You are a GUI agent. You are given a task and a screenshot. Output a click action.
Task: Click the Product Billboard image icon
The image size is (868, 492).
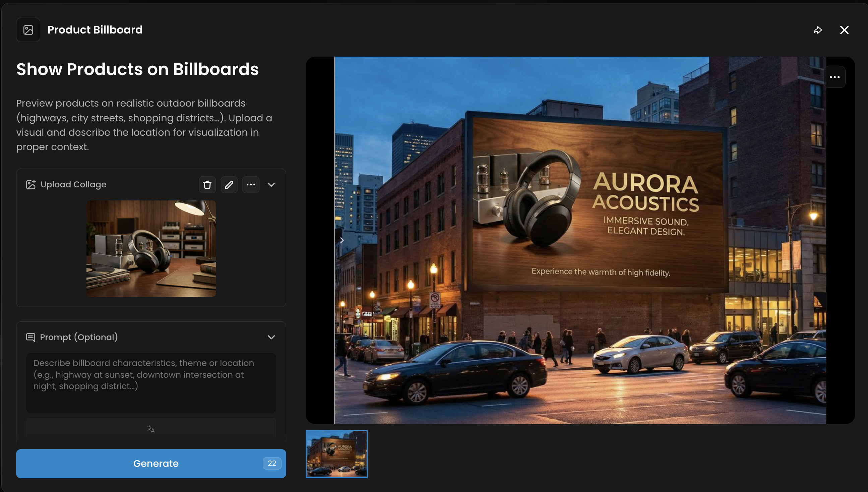coord(28,30)
